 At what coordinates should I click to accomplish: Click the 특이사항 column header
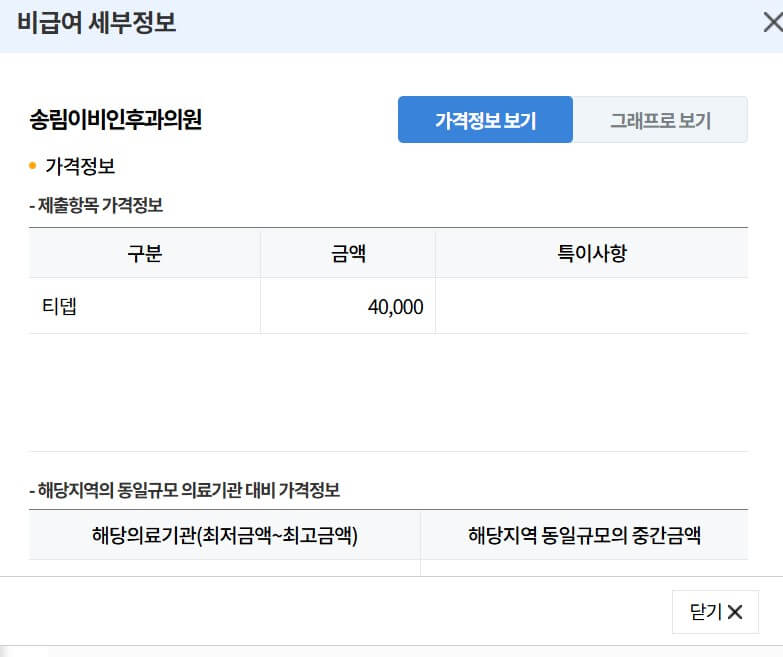coord(592,253)
